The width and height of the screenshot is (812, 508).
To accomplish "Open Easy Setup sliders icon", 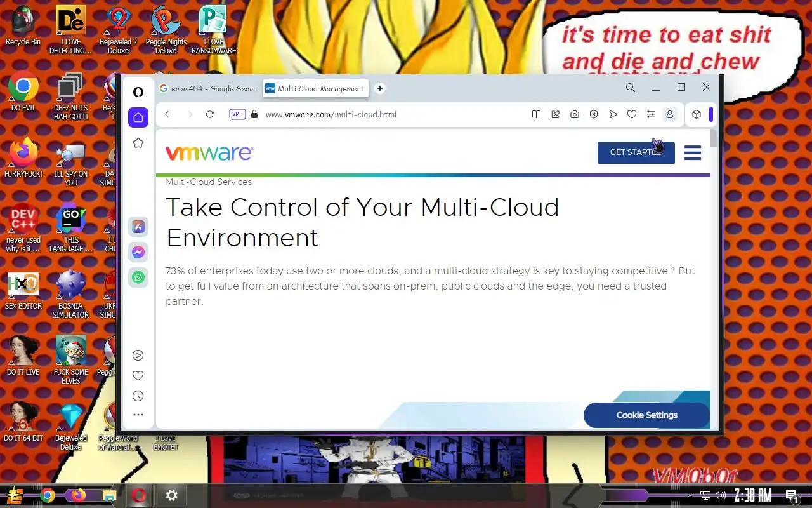I will pos(651,114).
